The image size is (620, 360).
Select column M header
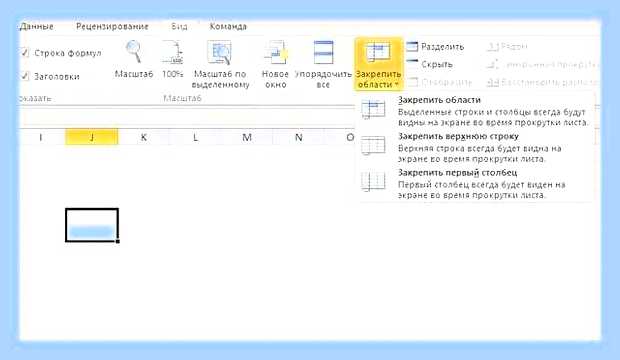point(247,137)
